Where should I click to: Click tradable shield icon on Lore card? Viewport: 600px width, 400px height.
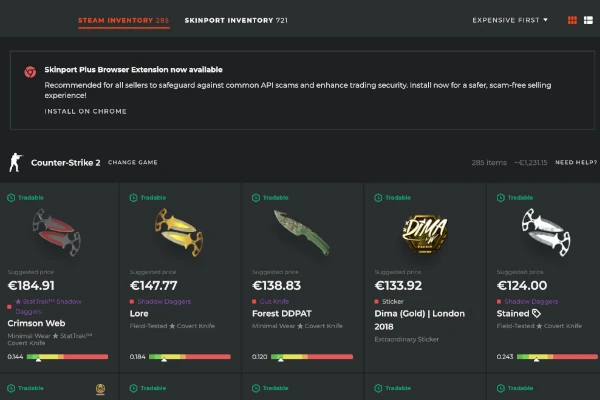click(x=134, y=198)
